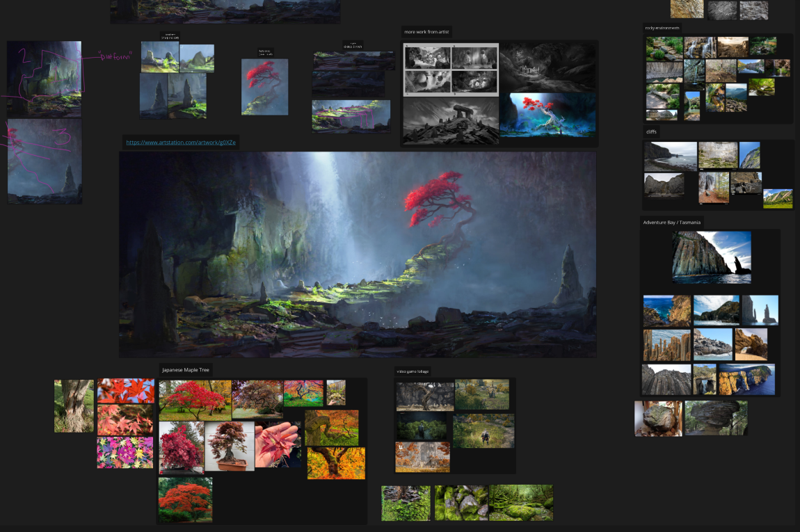Screen dimensions: 800x532
Task: Click the pink handwritten 'platform' note
Action: [115, 56]
